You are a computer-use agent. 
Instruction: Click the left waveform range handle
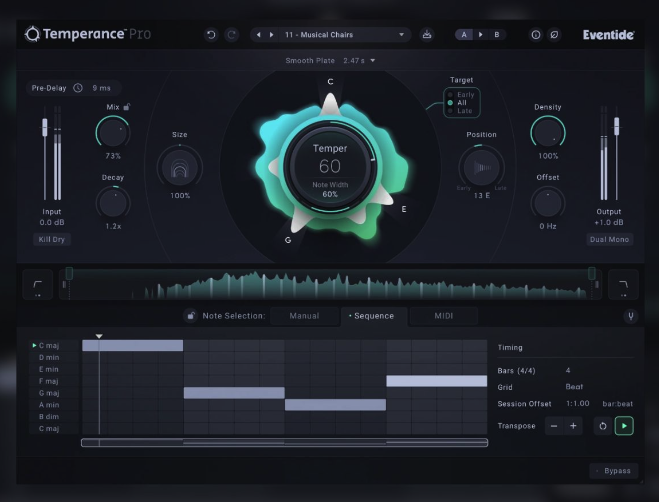tap(69, 274)
